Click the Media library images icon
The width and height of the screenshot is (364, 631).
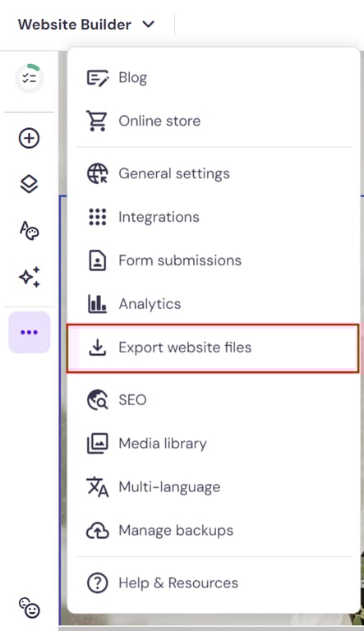tap(98, 444)
